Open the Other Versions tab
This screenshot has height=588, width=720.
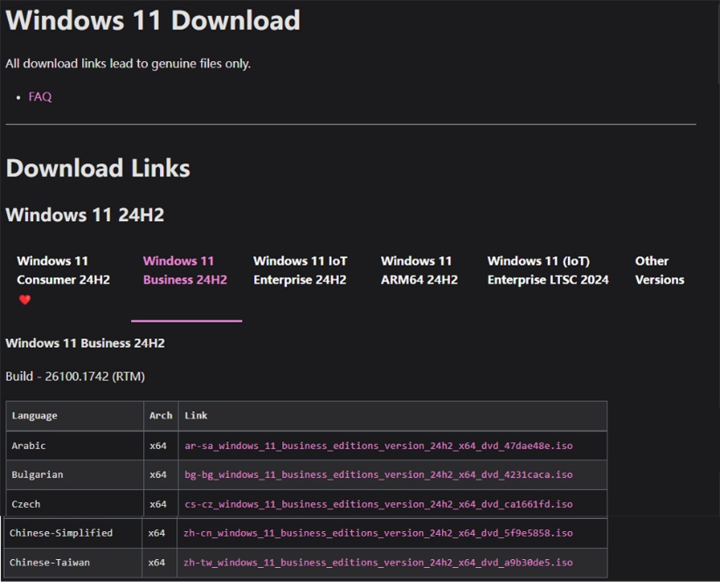click(660, 270)
